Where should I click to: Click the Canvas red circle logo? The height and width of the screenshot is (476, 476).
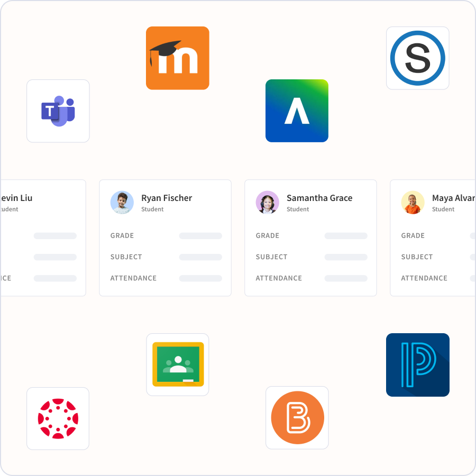click(58, 419)
